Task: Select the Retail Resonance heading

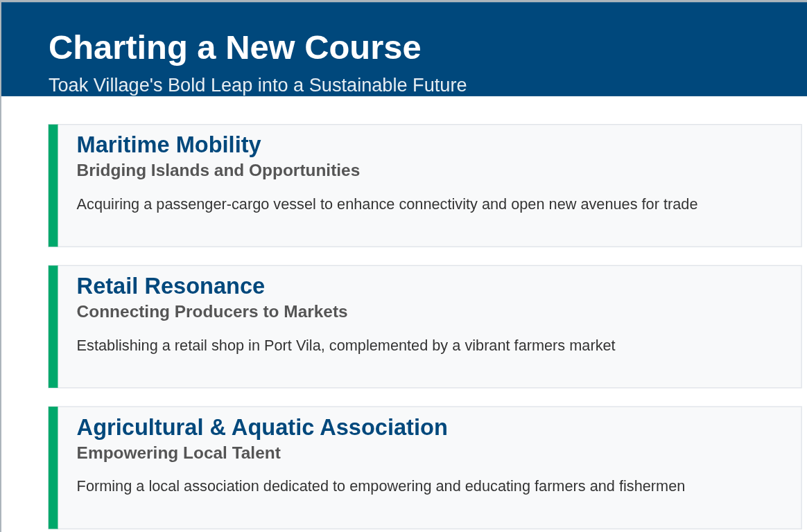Action: pos(171,286)
